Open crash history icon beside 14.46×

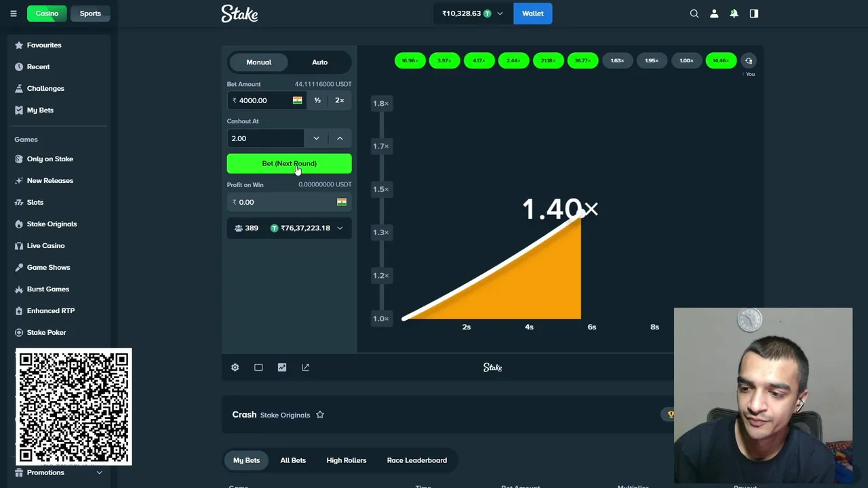[749, 60]
